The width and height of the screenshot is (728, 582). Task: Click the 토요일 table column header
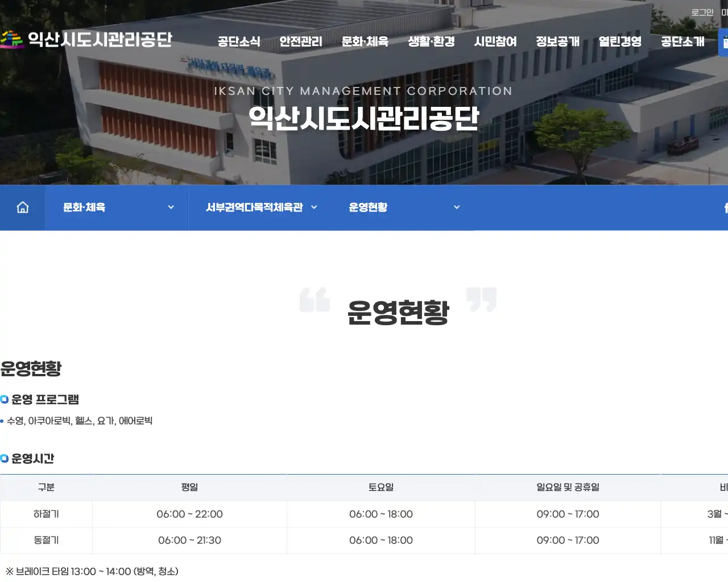pos(381,487)
